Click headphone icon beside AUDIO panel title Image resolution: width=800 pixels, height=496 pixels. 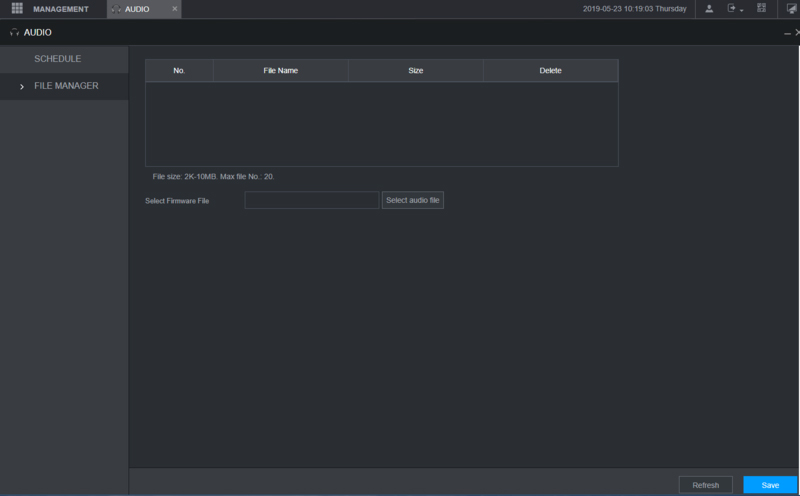[x=14, y=33]
